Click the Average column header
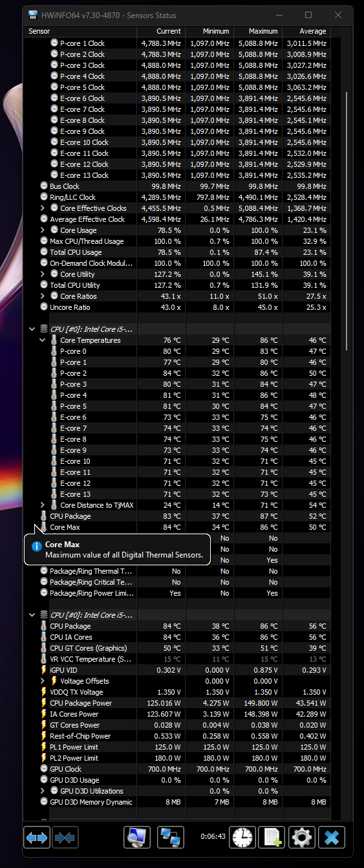364x868 pixels. pyautogui.click(x=306, y=31)
